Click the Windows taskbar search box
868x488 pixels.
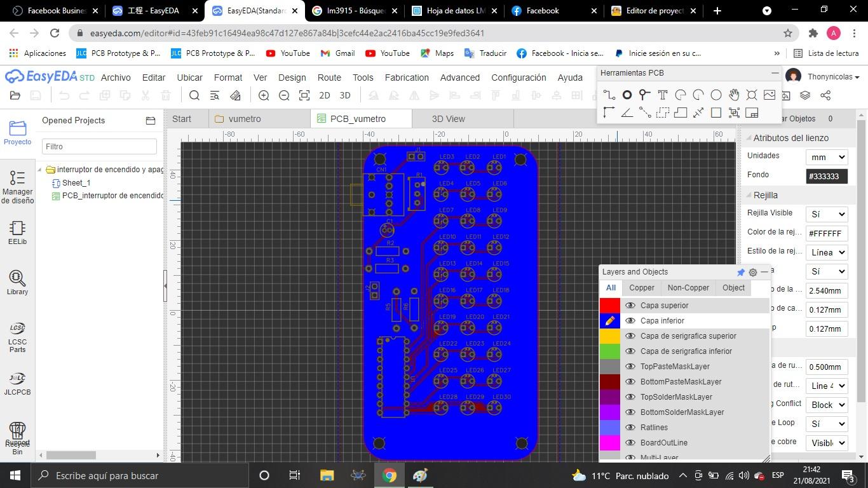(x=139, y=475)
